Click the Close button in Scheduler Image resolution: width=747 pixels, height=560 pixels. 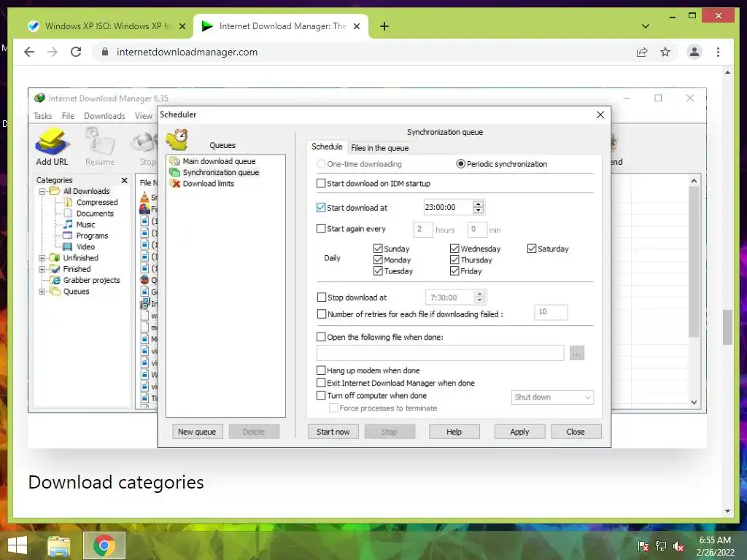[576, 432]
